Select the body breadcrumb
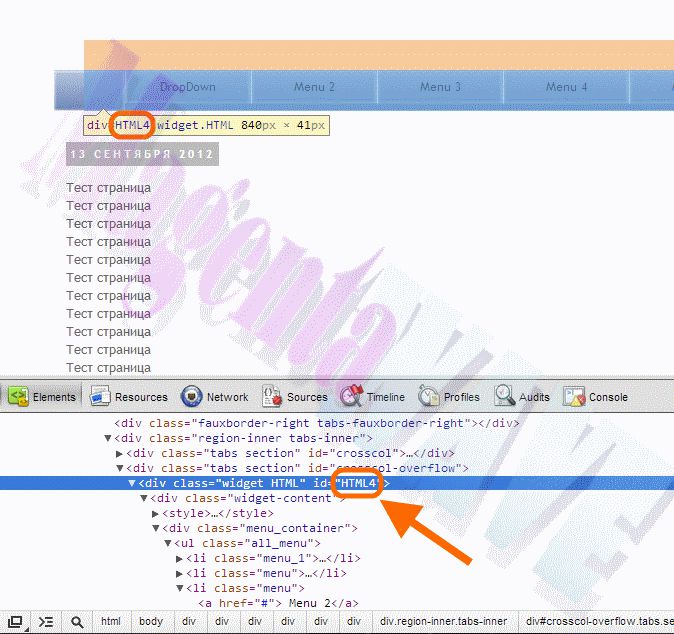 click(x=151, y=621)
